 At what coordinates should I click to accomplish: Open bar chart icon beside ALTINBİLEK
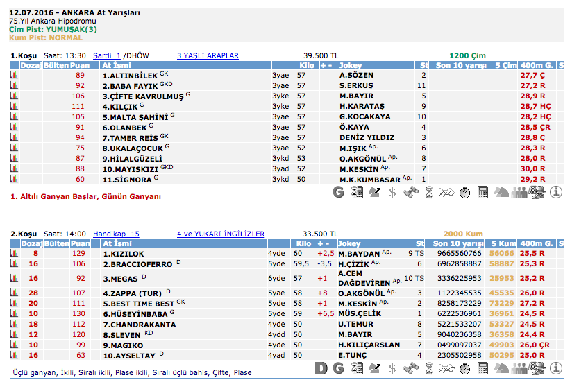tap(14, 75)
